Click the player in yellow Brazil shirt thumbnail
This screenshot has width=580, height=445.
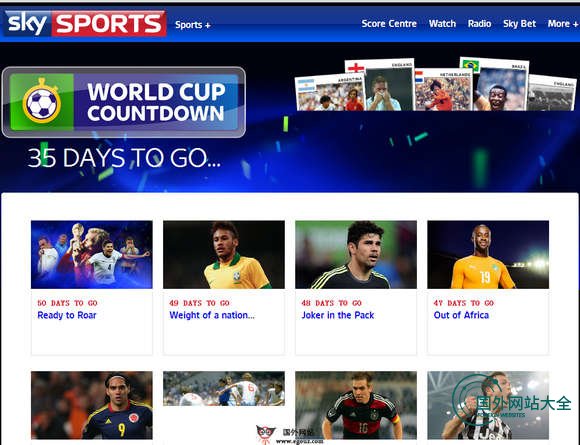(224, 254)
